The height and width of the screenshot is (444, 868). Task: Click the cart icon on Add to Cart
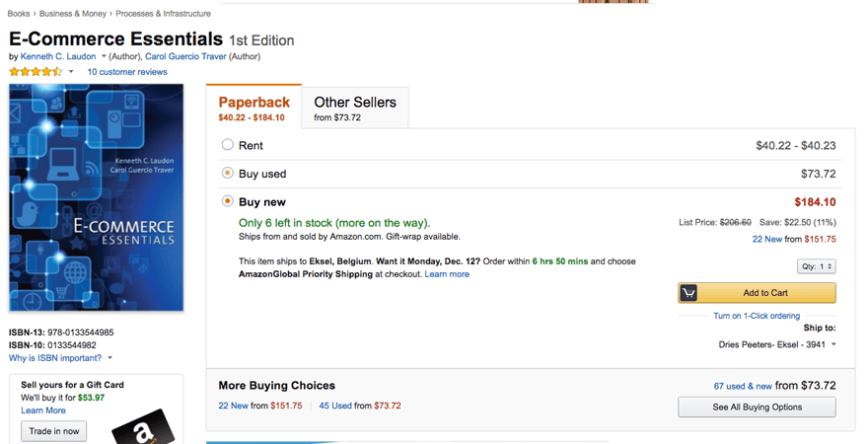click(x=689, y=293)
